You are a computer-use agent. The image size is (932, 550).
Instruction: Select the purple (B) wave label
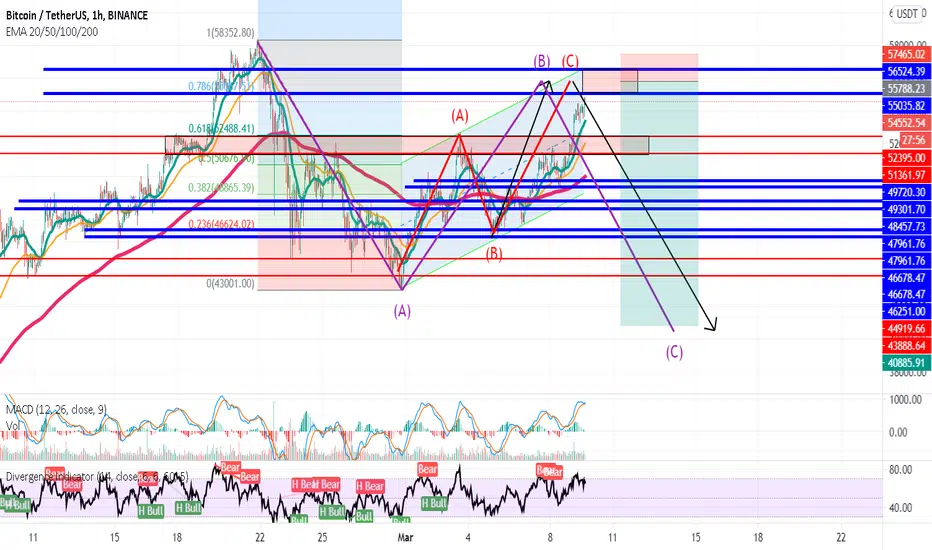coord(541,61)
